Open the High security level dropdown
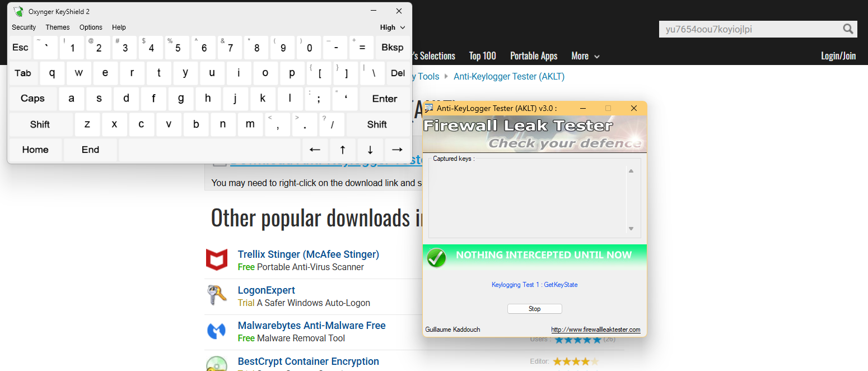 (393, 27)
